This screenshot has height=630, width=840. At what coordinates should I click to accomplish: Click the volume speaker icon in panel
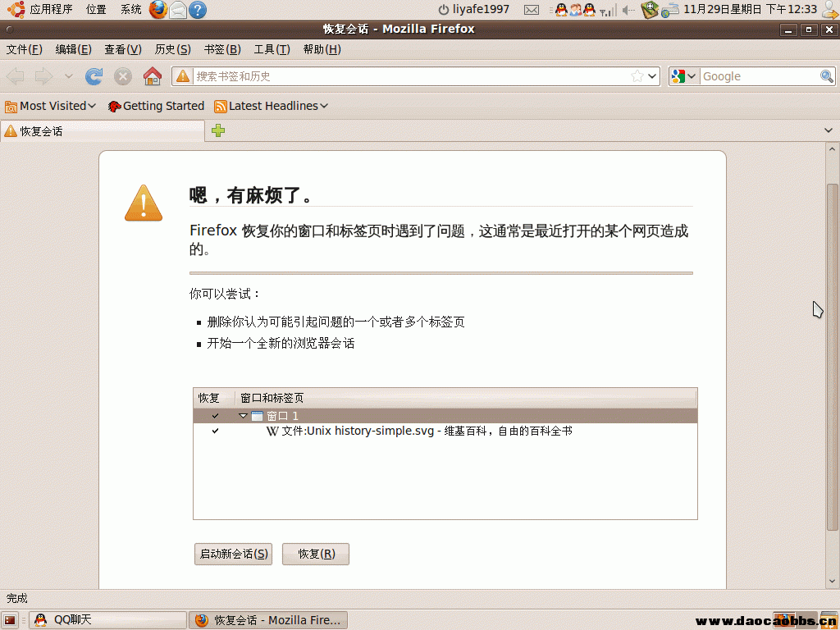click(x=628, y=10)
